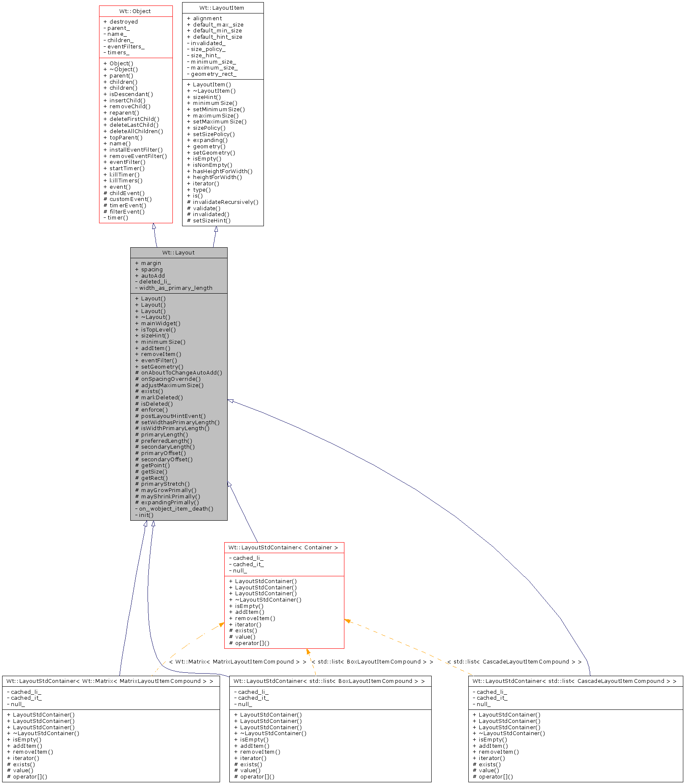Click '+ ~Layout()' in Wt::Layout
Image resolution: width=685 pixels, height=784 pixels.
pos(153,317)
